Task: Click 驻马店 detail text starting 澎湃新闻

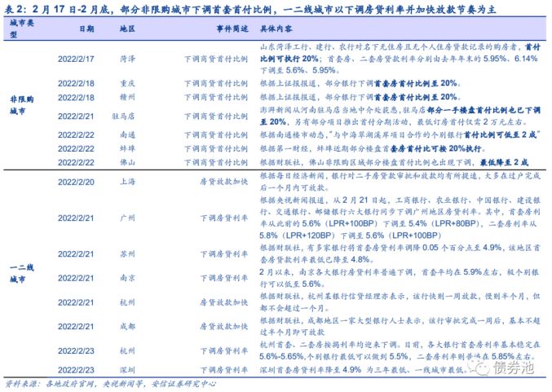Action: [x=400, y=116]
